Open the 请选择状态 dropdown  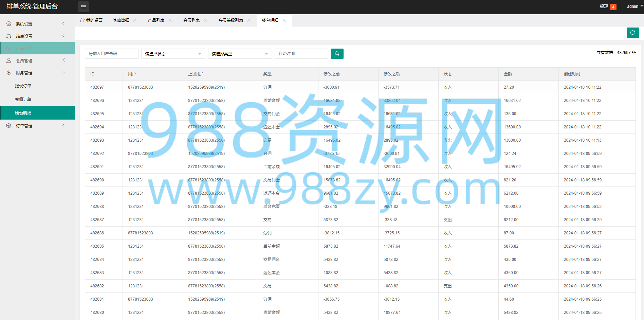point(173,54)
